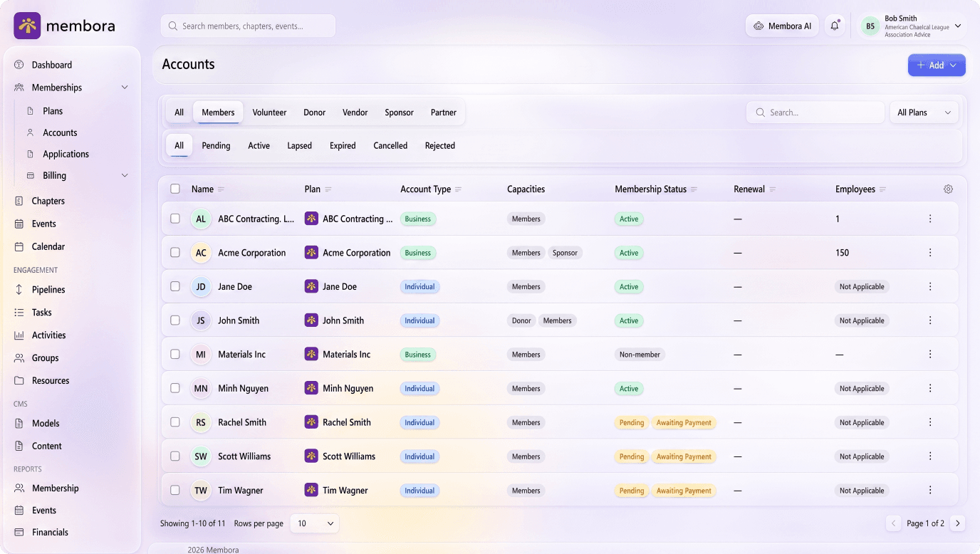This screenshot has height=554, width=980.
Task: Go to next page arrow
Action: pos(958,523)
